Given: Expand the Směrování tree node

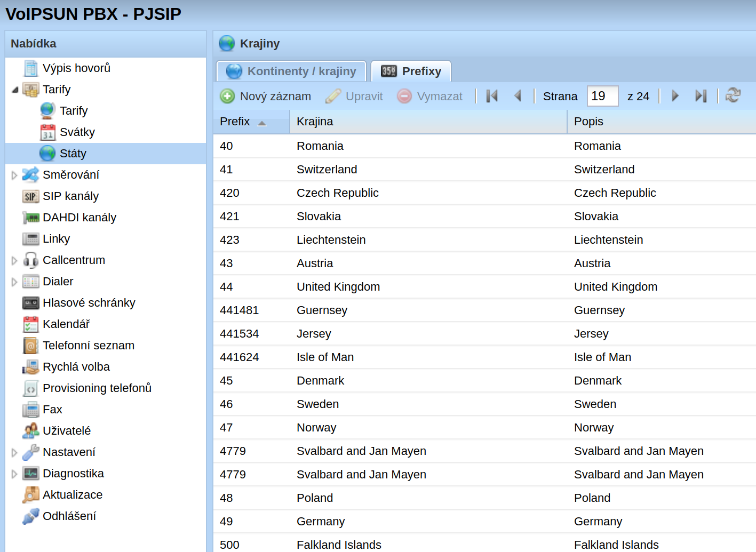Looking at the screenshot, I should 14,175.
